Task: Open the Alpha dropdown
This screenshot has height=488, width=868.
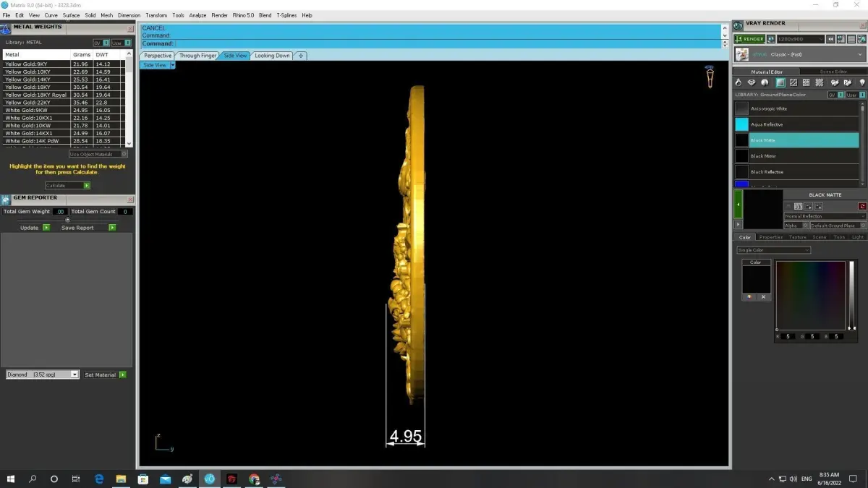Action: 796,226
